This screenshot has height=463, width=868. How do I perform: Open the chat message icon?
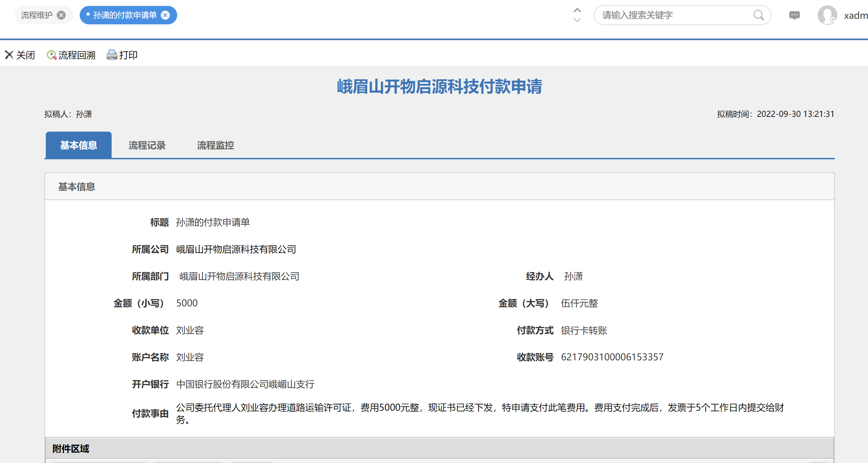[x=794, y=15]
